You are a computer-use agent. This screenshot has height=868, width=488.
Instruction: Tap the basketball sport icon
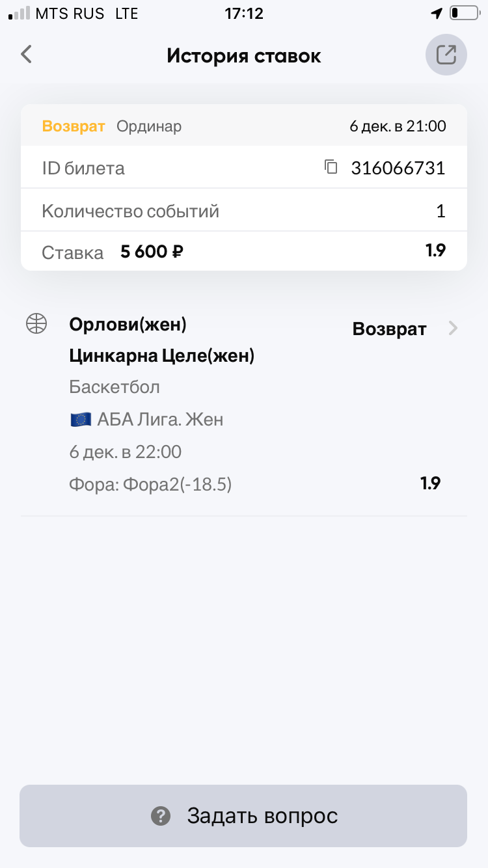pos(36,323)
